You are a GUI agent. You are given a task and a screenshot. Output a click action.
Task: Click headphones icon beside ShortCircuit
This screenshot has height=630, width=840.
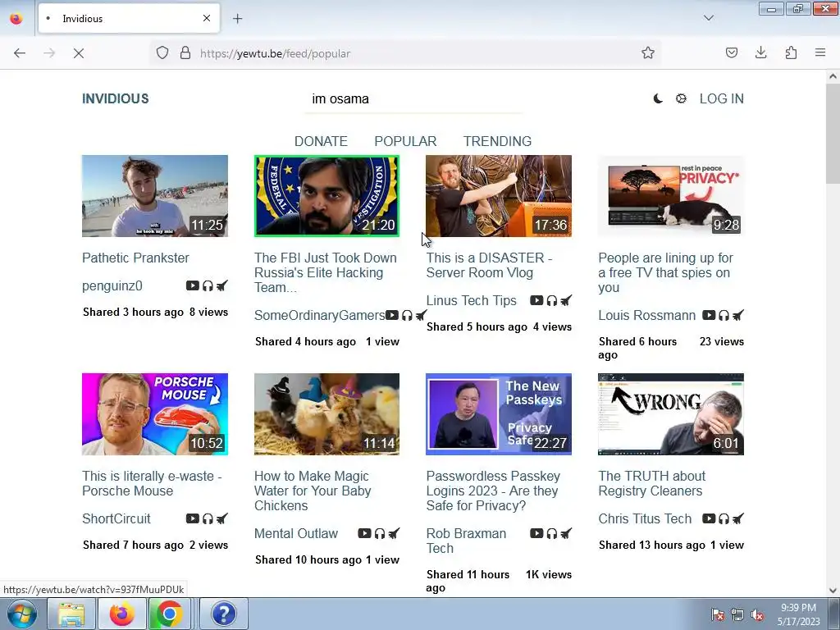point(208,518)
